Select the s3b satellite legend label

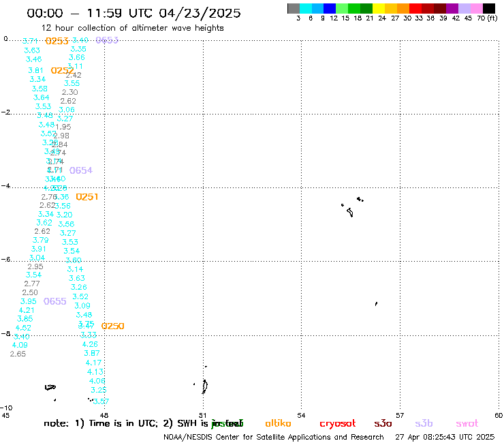[x=424, y=423]
